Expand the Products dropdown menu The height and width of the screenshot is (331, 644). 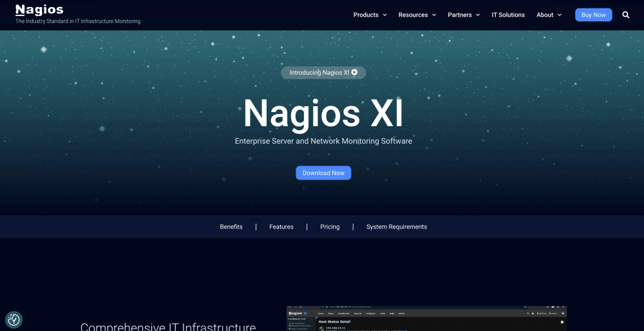click(x=370, y=15)
